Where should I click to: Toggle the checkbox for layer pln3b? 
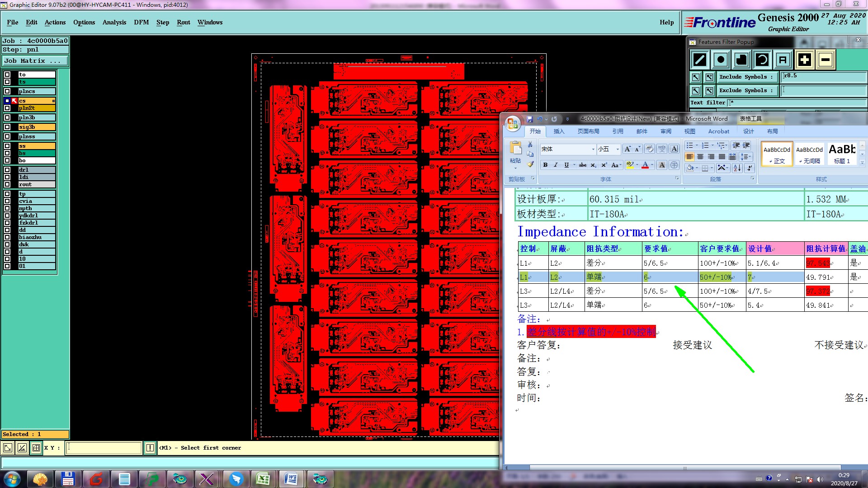pyautogui.click(x=7, y=117)
